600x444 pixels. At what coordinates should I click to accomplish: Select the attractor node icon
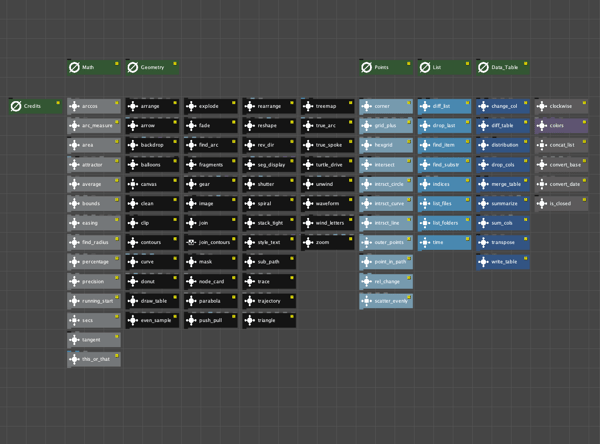[x=74, y=165]
